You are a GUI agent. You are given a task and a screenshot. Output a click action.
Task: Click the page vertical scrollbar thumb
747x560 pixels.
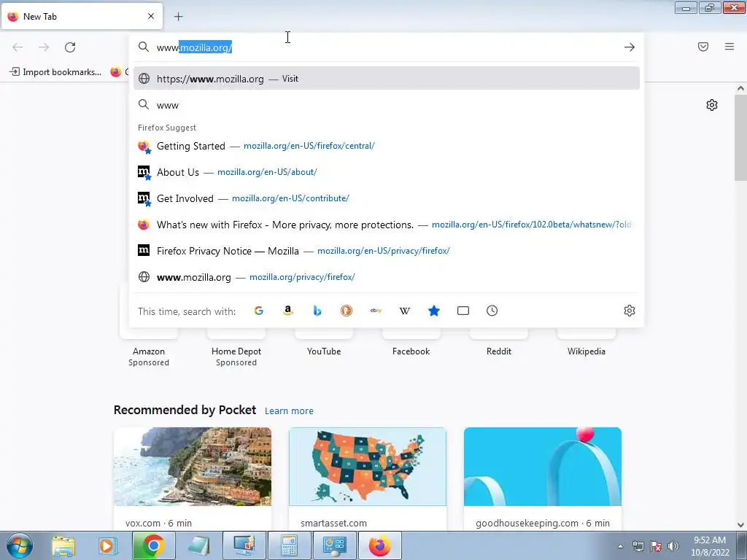(x=741, y=138)
